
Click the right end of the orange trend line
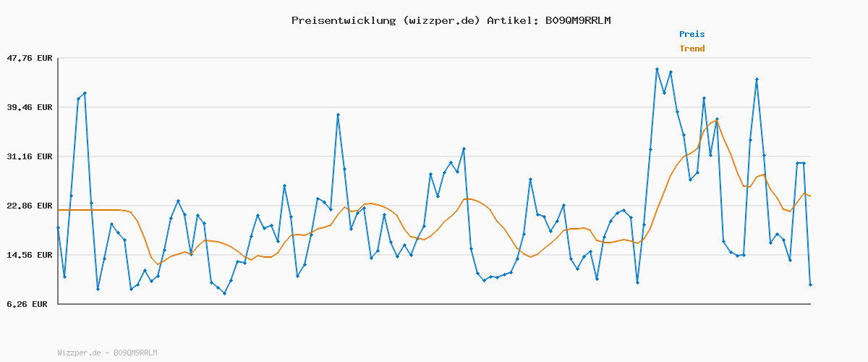[810, 196]
